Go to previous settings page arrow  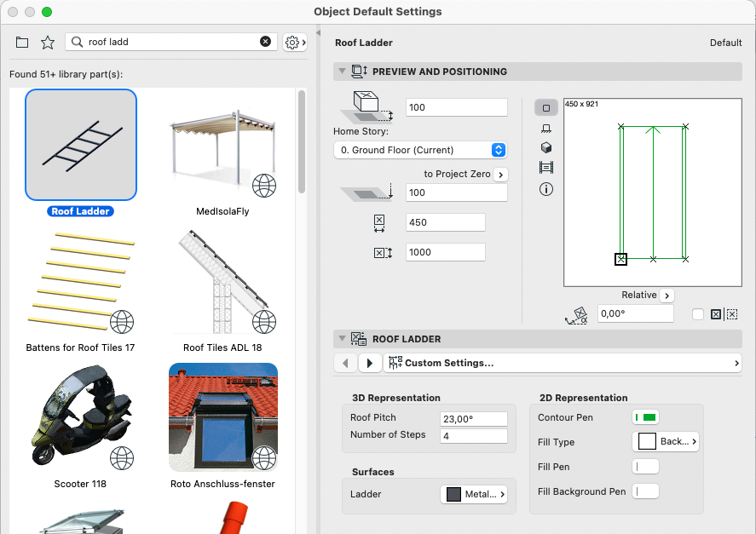346,363
